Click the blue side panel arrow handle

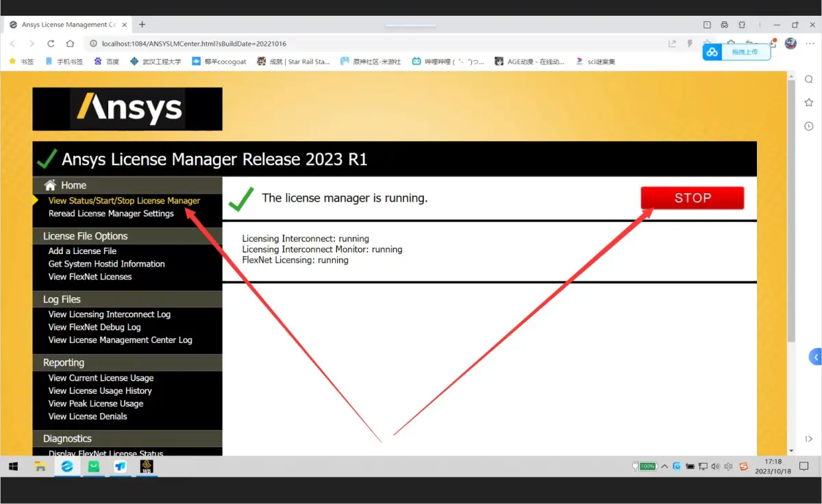pyautogui.click(x=815, y=357)
